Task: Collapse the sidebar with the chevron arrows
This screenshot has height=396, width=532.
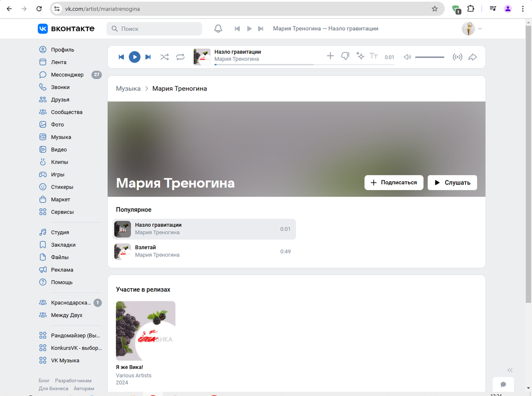Action: click(510, 370)
